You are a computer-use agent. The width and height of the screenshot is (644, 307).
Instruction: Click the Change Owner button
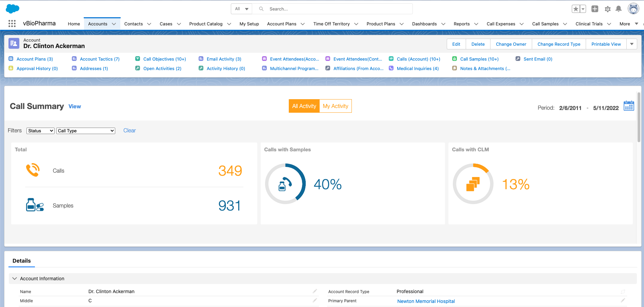pos(511,44)
